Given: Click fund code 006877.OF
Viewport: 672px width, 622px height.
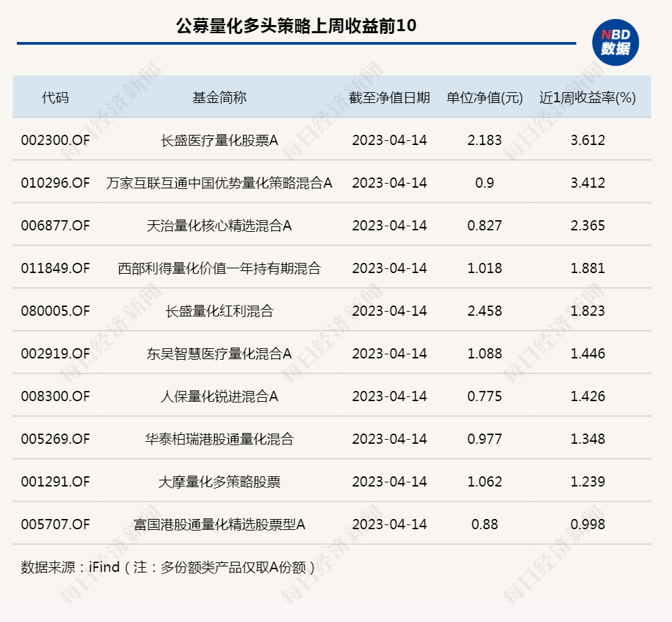Looking at the screenshot, I should pos(56,226).
